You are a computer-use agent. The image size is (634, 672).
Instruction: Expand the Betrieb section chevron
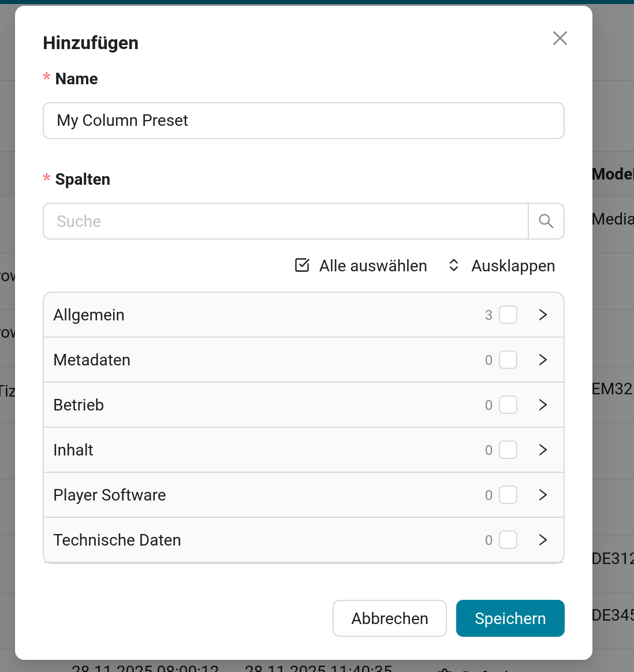click(x=543, y=405)
